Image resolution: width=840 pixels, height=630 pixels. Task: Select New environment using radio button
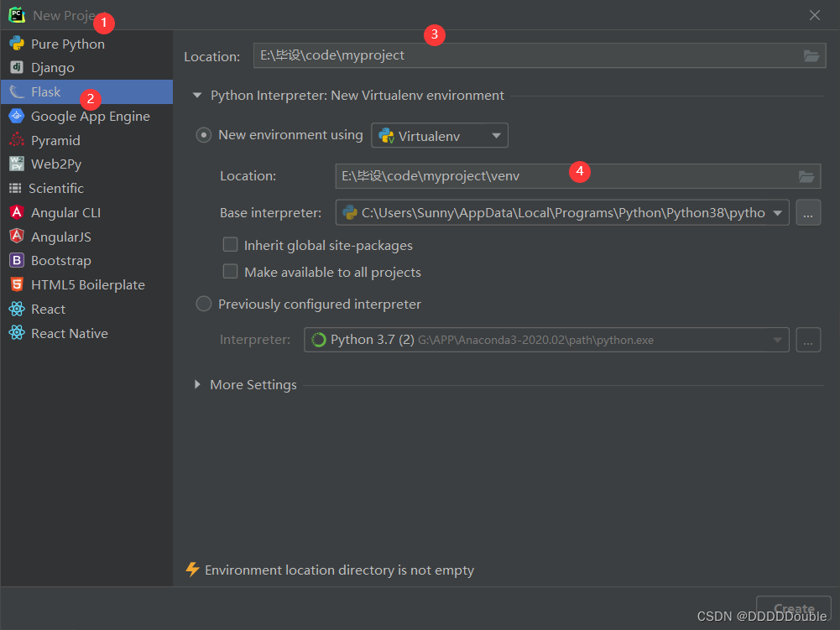tap(204, 135)
